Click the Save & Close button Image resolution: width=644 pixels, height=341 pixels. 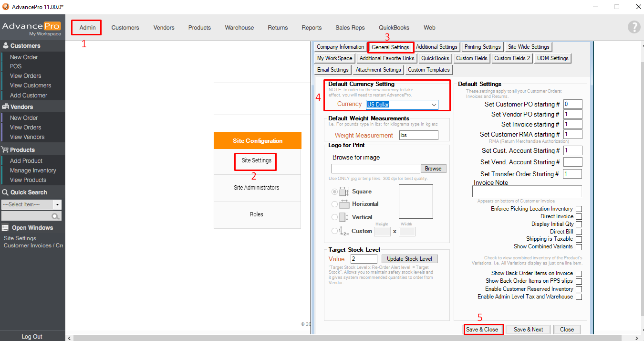(x=482, y=330)
